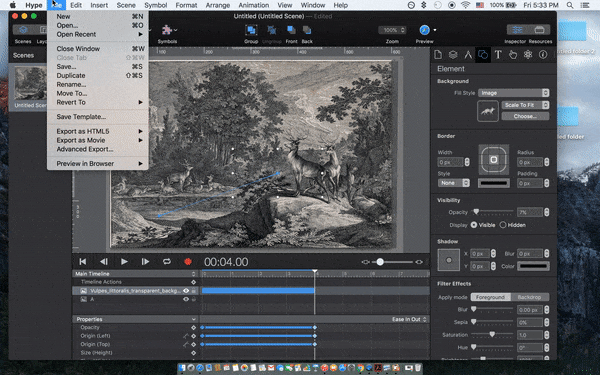Open the Animation menu

253,5
